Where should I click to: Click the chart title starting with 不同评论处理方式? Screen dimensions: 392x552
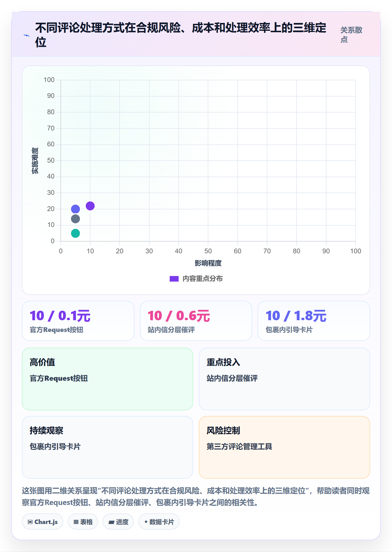(x=181, y=35)
